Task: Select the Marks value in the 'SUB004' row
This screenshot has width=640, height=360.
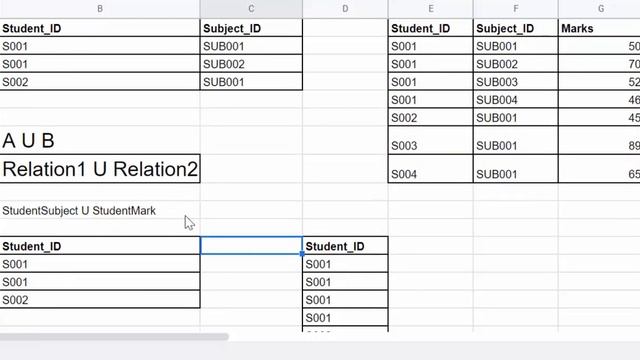Action: pos(599,100)
